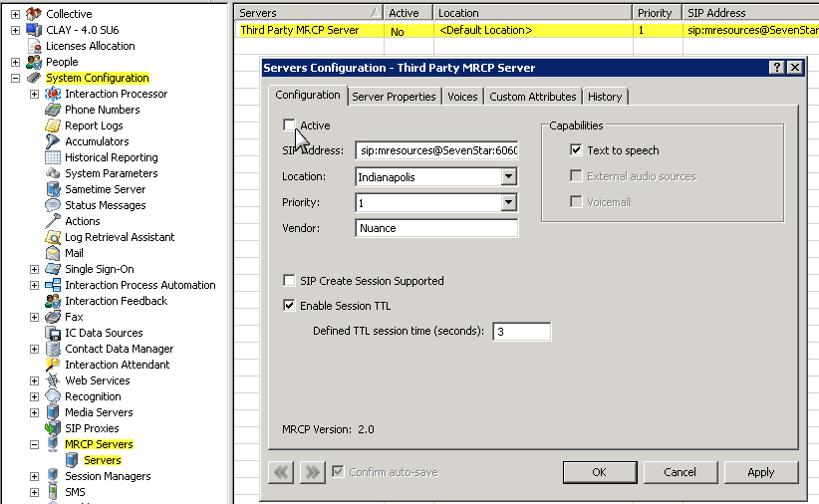Click the Report Logs icon
The width and height of the screenshot is (819, 504).
pos(53,126)
